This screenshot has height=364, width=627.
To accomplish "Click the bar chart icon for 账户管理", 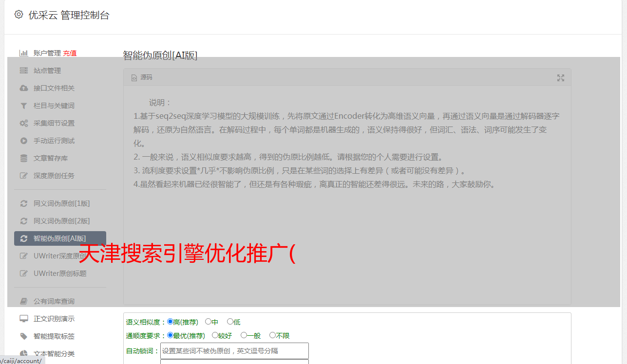I will click(23, 53).
